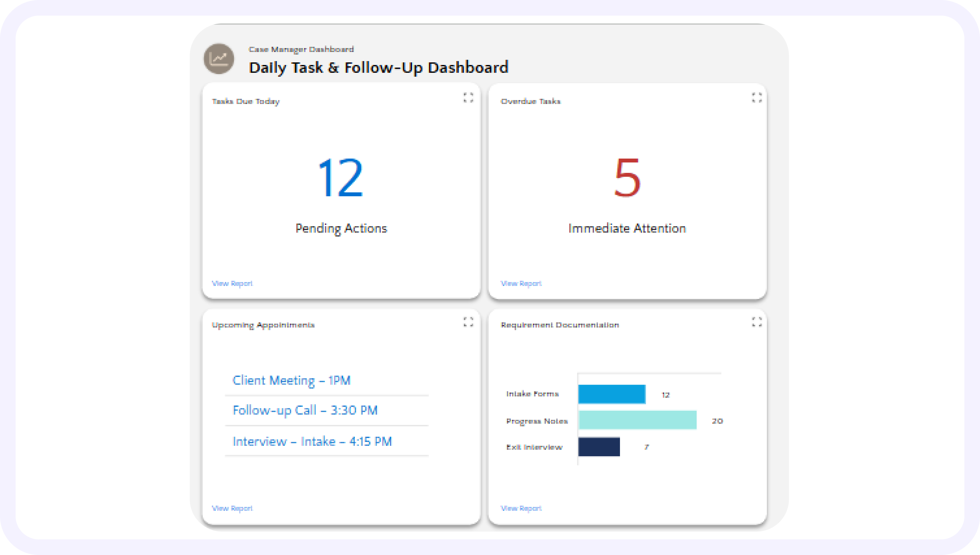This screenshot has width=980, height=555.
Task: Click the Tasks Due Today widget title
Action: click(x=245, y=101)
